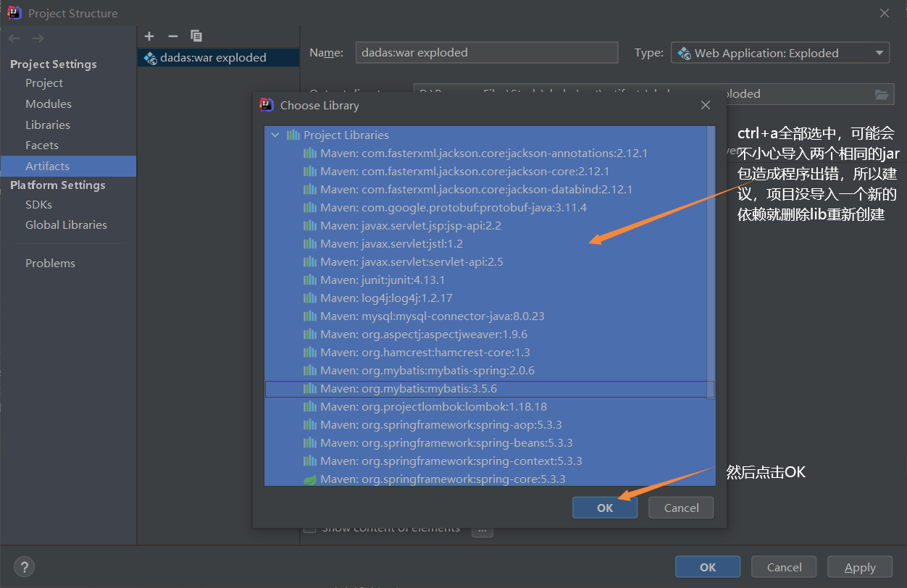Click the copy artifact icon
Viewport: 907px width, 588px height.
[x=196, y=36]
